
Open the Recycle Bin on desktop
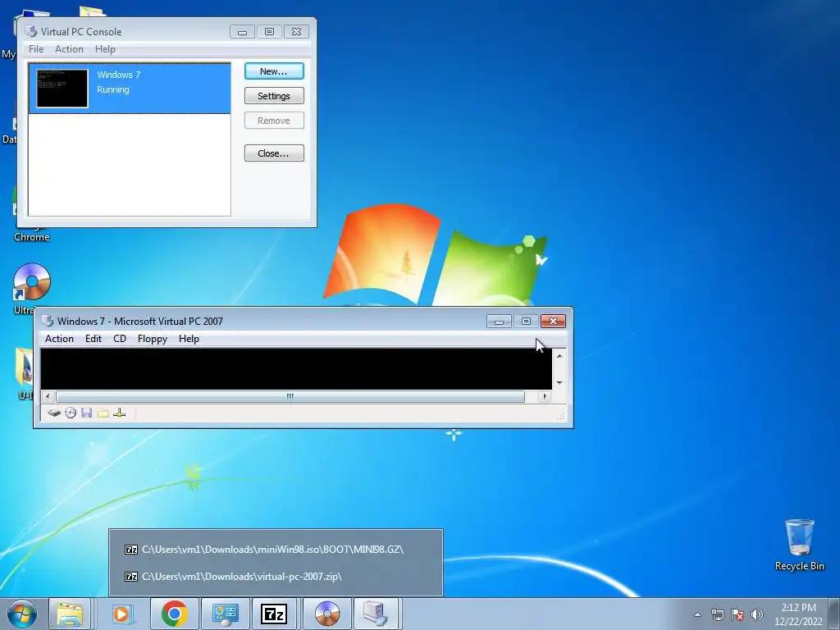(x=799, y=545)
